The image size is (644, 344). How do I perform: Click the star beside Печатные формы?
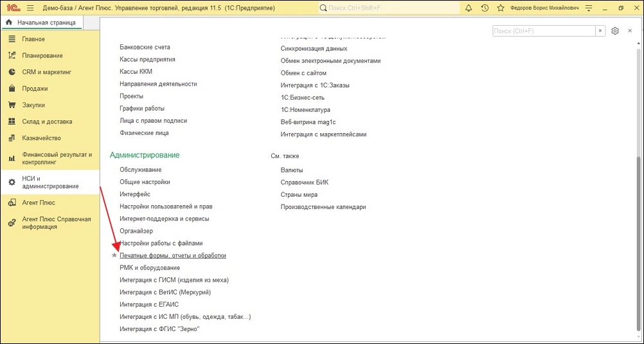[114, 255]
